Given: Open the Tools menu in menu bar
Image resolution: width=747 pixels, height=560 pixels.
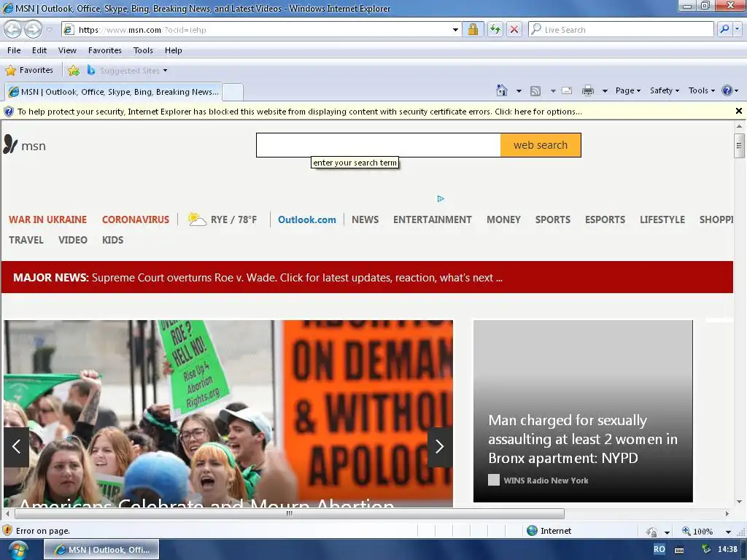Looking at the screenshot, I should (x=143, y=50).
